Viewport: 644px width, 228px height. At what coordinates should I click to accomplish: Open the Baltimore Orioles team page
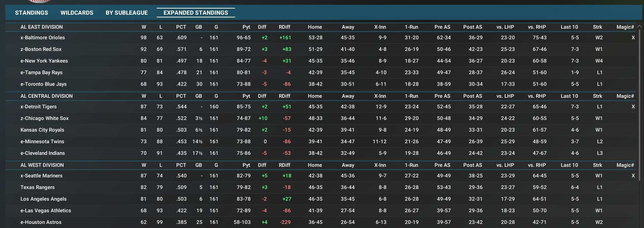click(x=42, y=38)
